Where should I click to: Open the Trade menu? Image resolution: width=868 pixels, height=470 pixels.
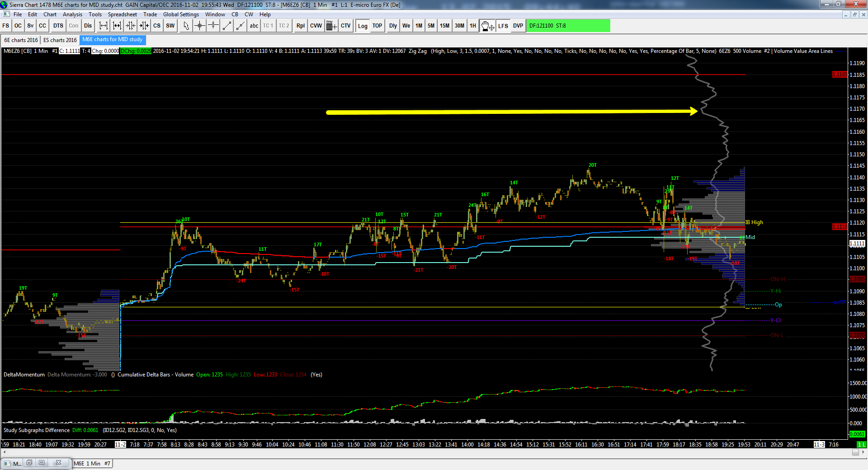tap(150, 14)
